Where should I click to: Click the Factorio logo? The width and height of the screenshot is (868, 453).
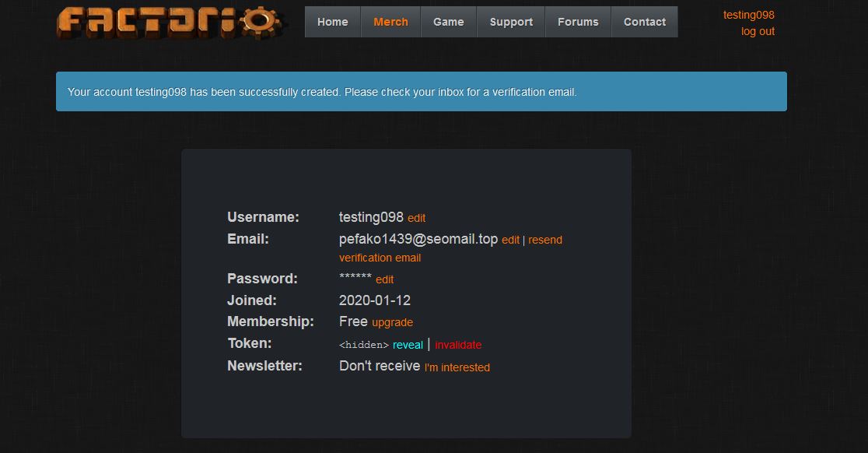tap(170, 22)
